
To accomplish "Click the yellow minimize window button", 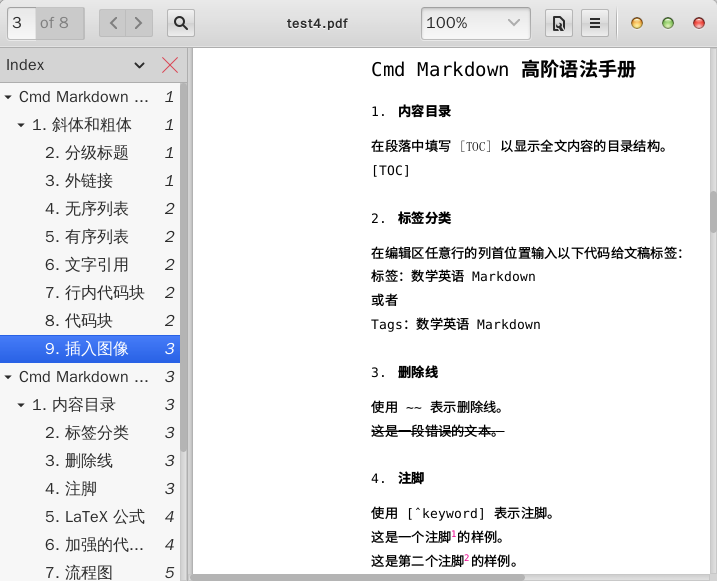I will (x=637, y=23).
